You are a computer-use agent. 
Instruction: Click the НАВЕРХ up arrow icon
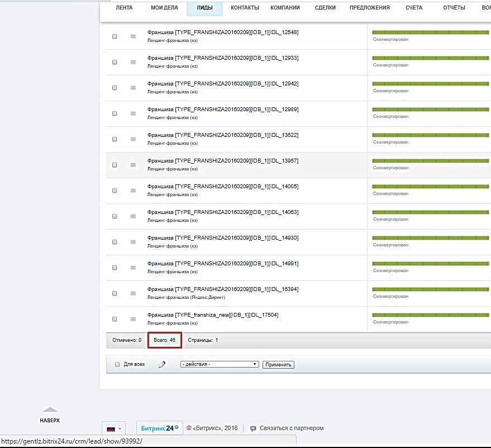(x=50, y=409)
